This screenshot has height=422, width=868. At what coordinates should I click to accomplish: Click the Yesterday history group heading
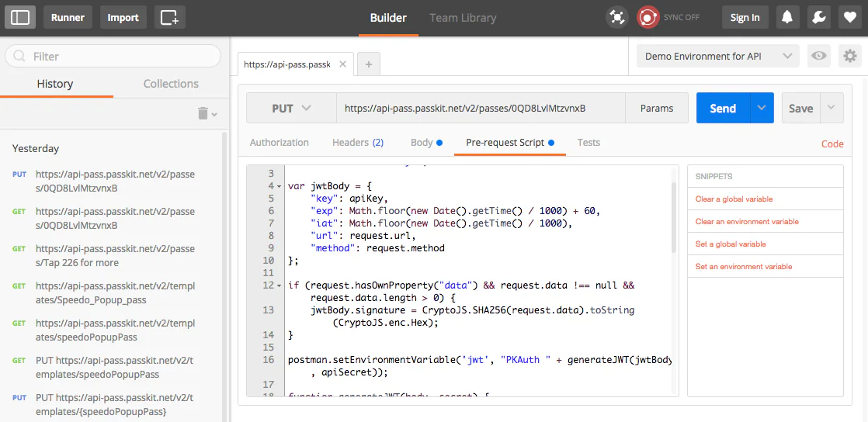tap(36, 148)
